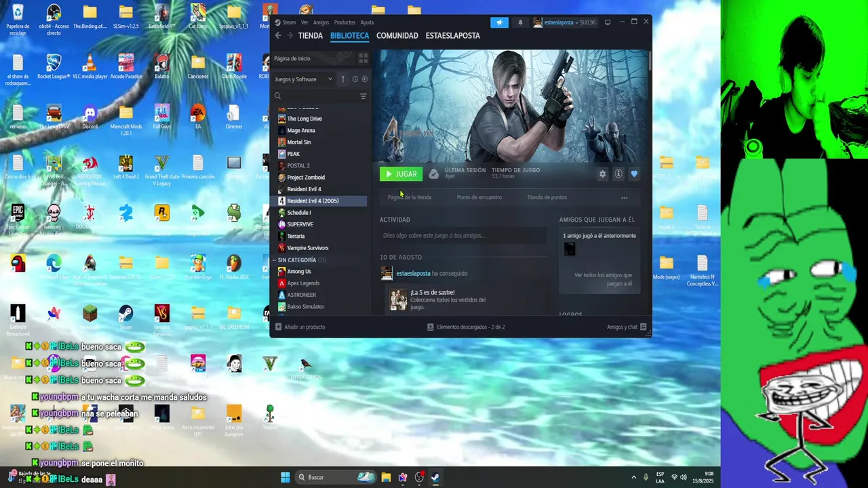Collapse the SIN CATEGORÍA section

(297, 260)
